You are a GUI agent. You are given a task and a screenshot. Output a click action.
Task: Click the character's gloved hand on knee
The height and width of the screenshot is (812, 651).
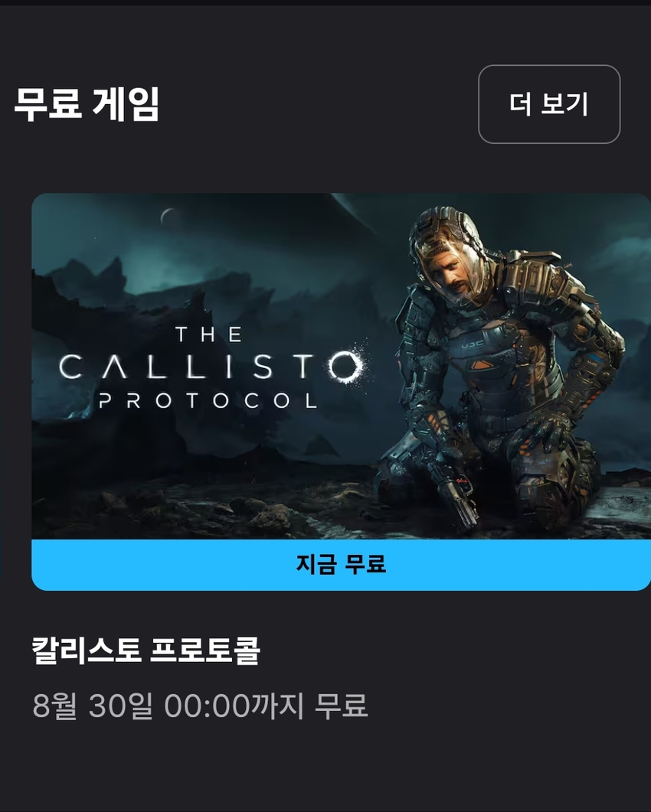click(545, 430)
